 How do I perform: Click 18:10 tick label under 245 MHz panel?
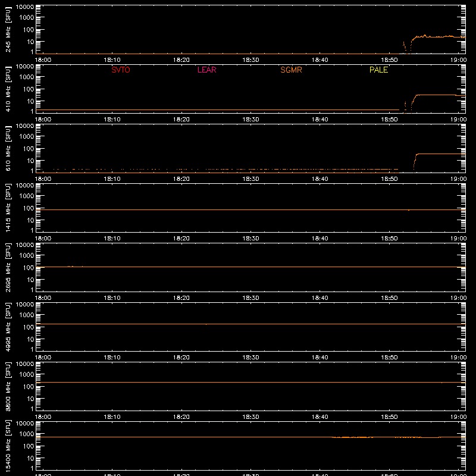(x=112, y=60)
